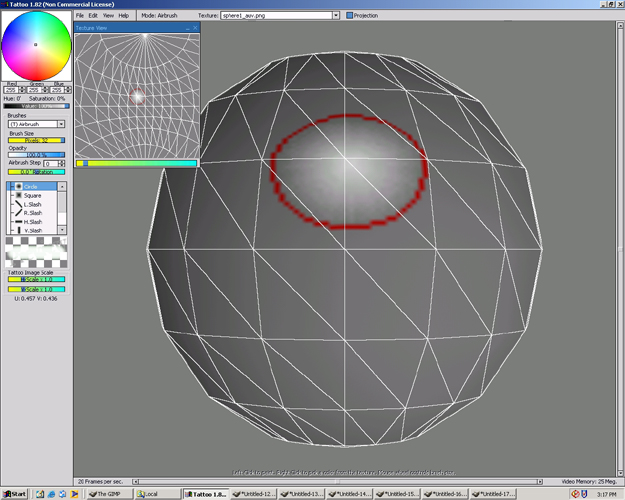Switch to Untitled-16 taskbar window
625x500 pixels.
pyautogui.click(x=445, y=494)
